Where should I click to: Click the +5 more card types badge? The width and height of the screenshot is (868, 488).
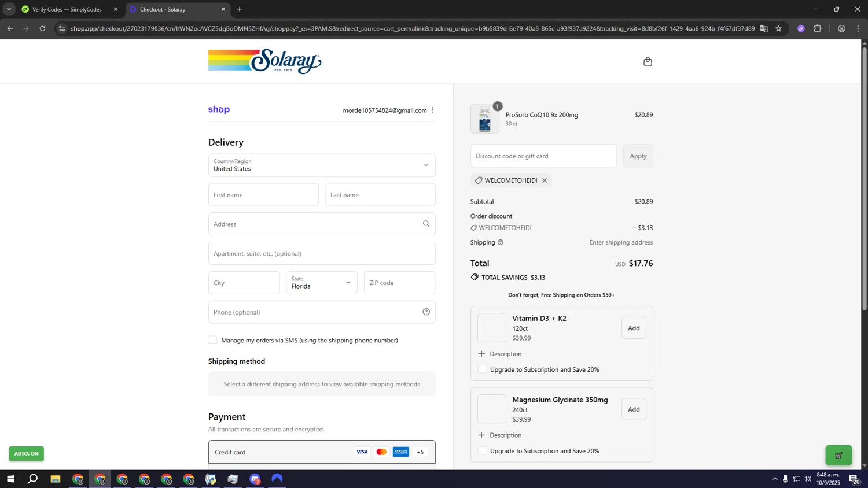pyautogui.click(x=420, y=452)
